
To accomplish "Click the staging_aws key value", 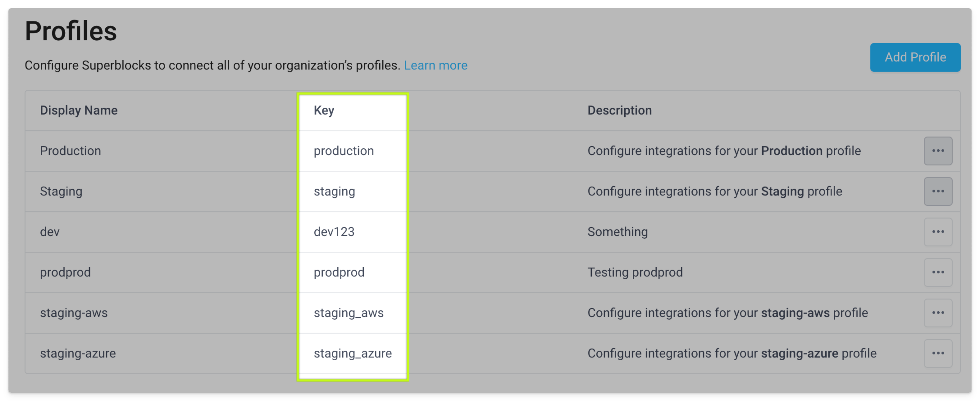I will pyautogui.click(x=348, y=313).
